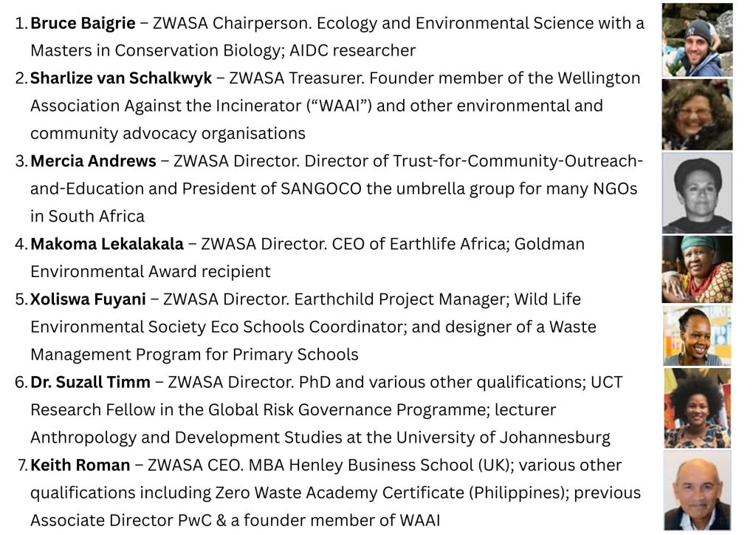The height and width of the screenshot is (535, 756).
Task: Click the photo next to Dr. Suzall Timm's entry
Action: click(x=697, y=408)
